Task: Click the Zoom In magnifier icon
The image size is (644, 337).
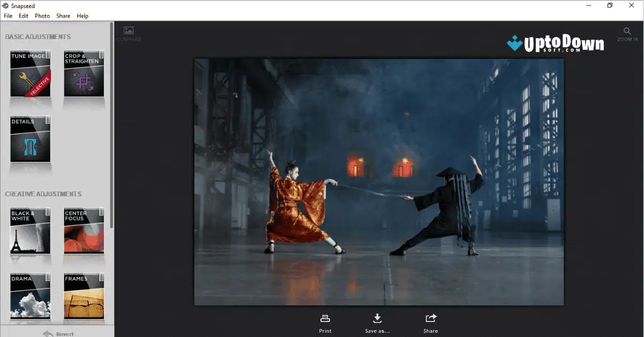Action: coord(627,31)
